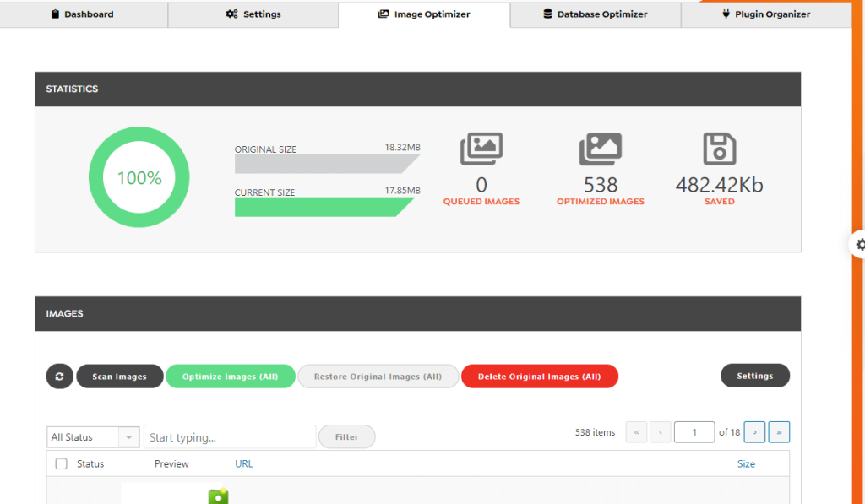865x504 pixels.
Task: Click the Scan Images button
Action: (x=120, y=377)
